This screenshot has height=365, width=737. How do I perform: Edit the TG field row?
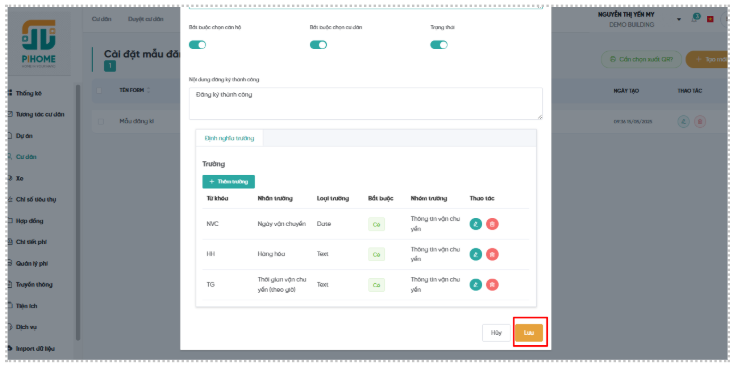(x=476, y=285)
